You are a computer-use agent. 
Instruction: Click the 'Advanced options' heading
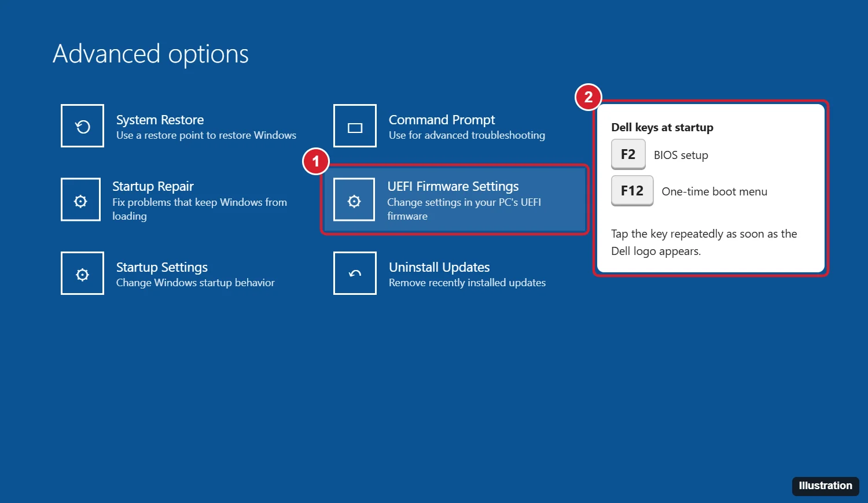coord(150,54)
